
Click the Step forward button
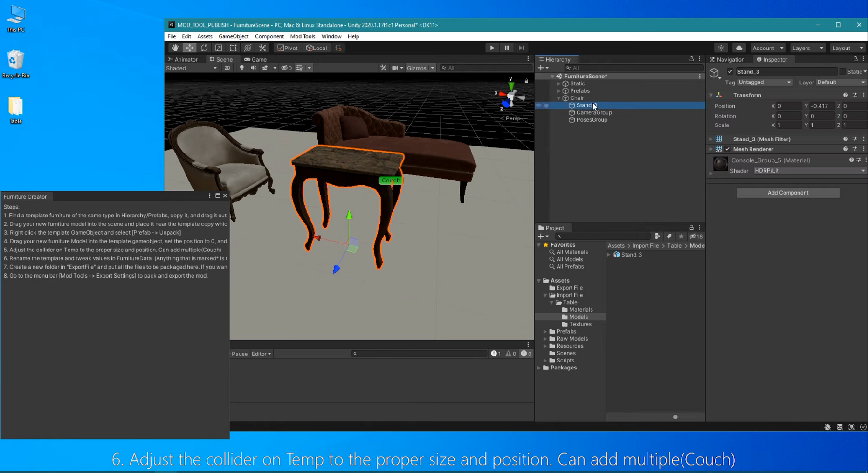click(521, 48)
